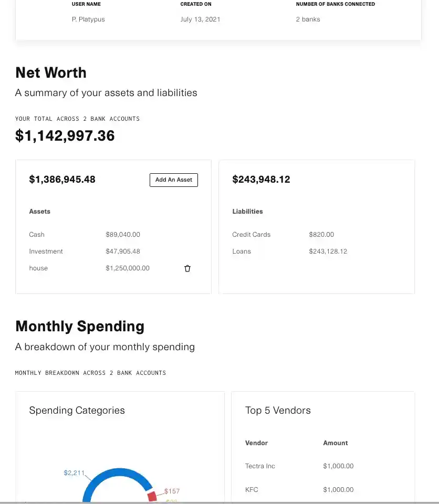Screen dimensions: 439x504
Task: Click the Top 5 Vendors card title
Action: pos(278,411)
